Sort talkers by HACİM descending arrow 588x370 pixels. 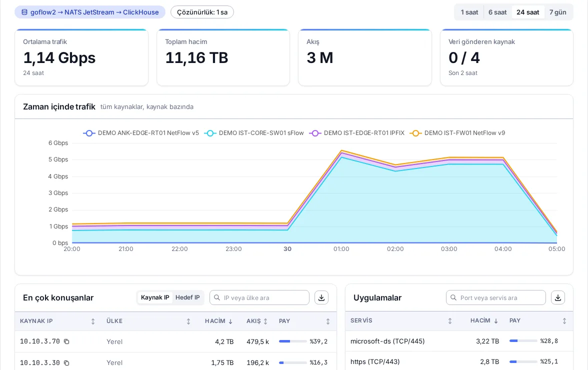(x=230, y=321)
